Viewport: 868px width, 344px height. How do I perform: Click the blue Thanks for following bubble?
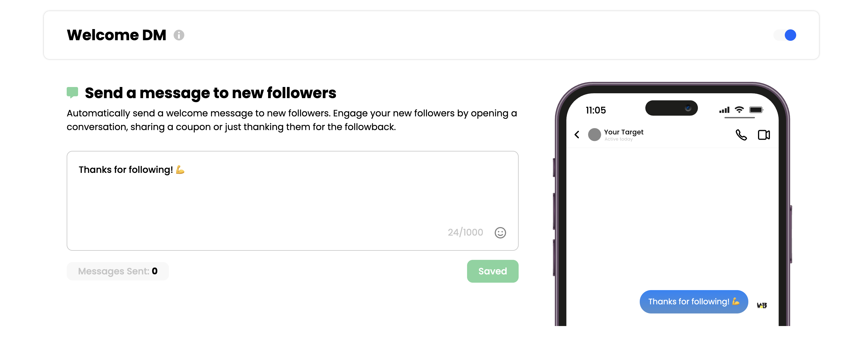tap(693, 301)
